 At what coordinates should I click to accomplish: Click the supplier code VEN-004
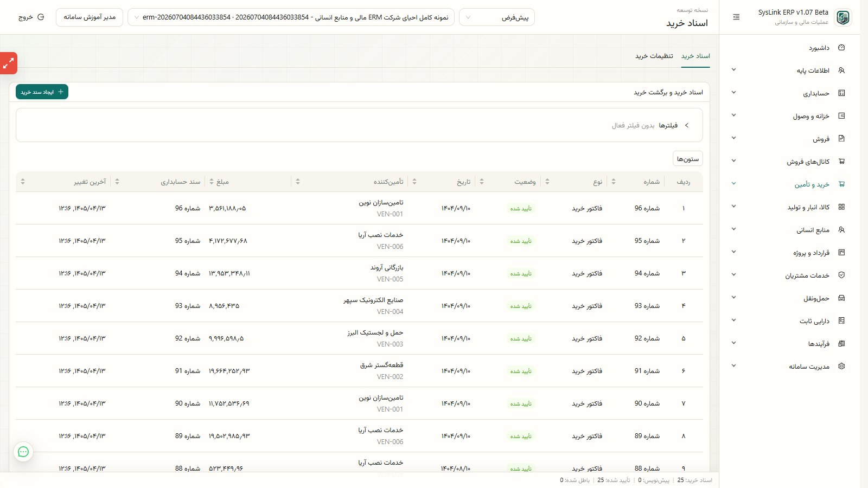click(390, 312)
